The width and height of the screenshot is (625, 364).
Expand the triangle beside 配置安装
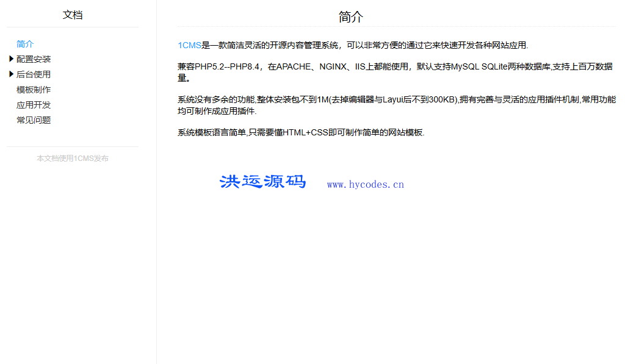(x=11, y=59)
